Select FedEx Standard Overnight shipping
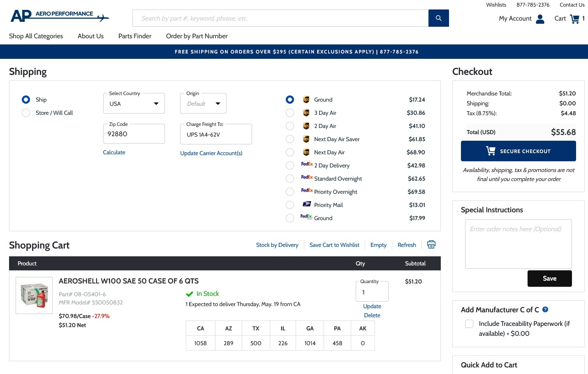This screenshot has height=374, width=588. (x=290, y=179)
